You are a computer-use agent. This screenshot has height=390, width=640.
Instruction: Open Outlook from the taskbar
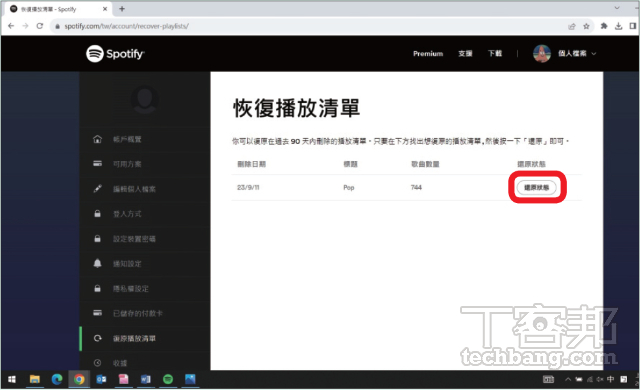tap(101, 379)
